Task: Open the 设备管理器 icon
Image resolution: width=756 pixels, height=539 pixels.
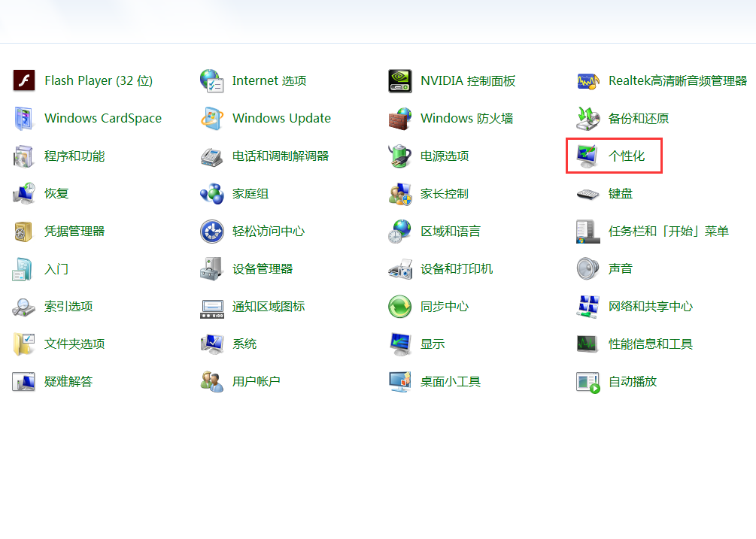Action: pos(211,268)
